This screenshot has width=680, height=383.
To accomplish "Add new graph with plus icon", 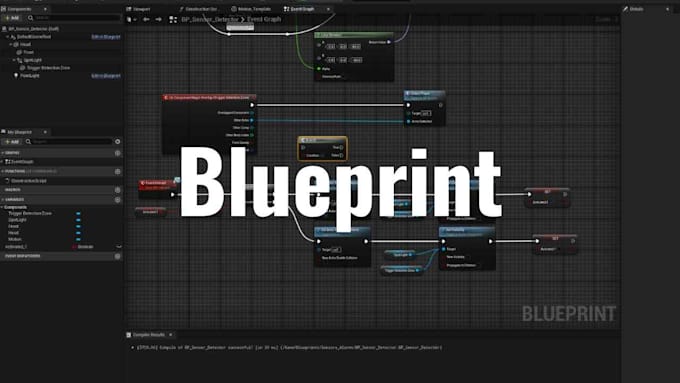I will pyautogui.click(x=118, y=153).
